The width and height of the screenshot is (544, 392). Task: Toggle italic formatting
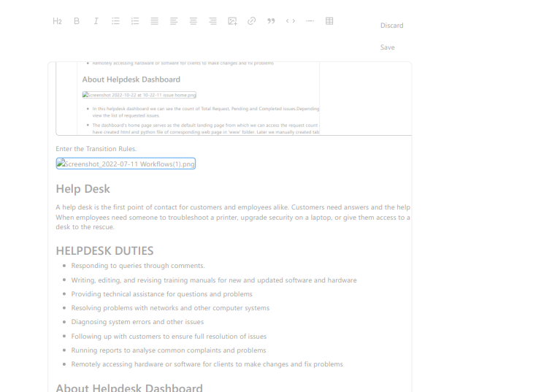96,21
